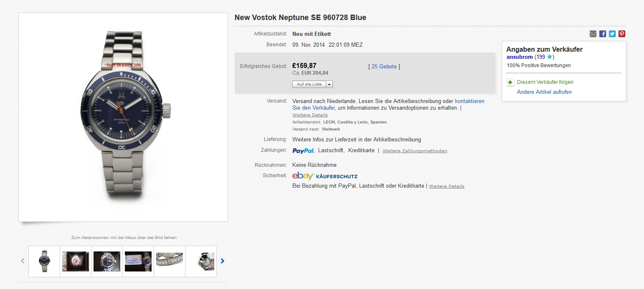Click Andere Artikel aufrufen link

click(544, 92)
